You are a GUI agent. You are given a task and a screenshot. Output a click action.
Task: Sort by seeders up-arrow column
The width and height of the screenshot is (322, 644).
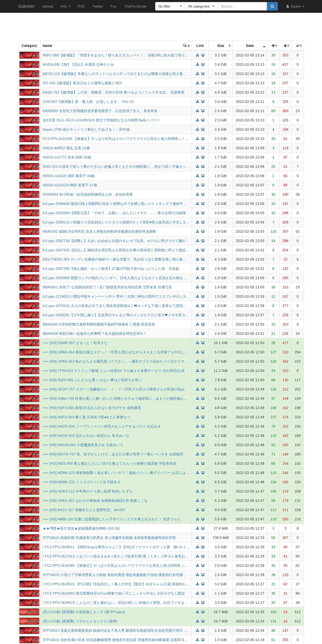pyautogui.click(x=273, y=46)
